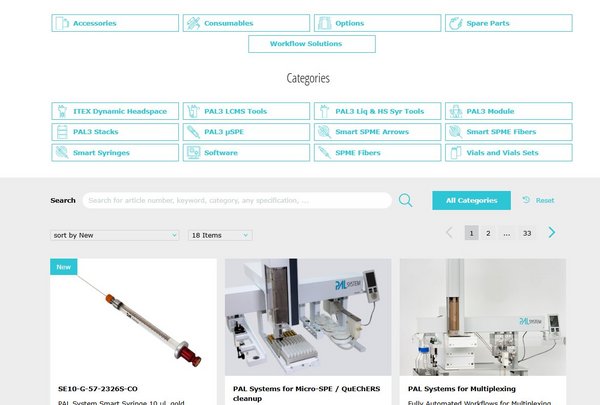Open PAL3 µSPE category

[x=246, y=132]
